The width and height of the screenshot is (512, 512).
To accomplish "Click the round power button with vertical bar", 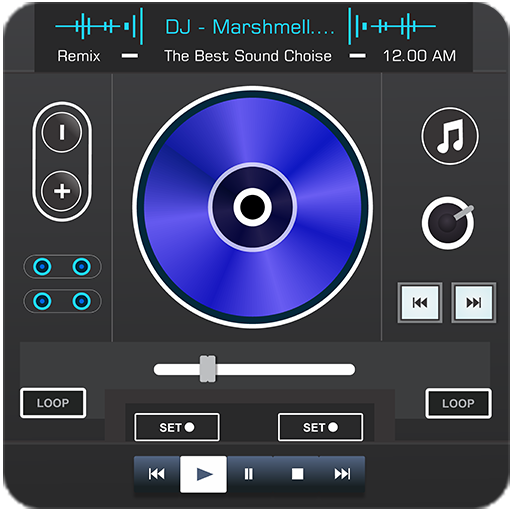I will pyautogui.click(x=62, y=132).
